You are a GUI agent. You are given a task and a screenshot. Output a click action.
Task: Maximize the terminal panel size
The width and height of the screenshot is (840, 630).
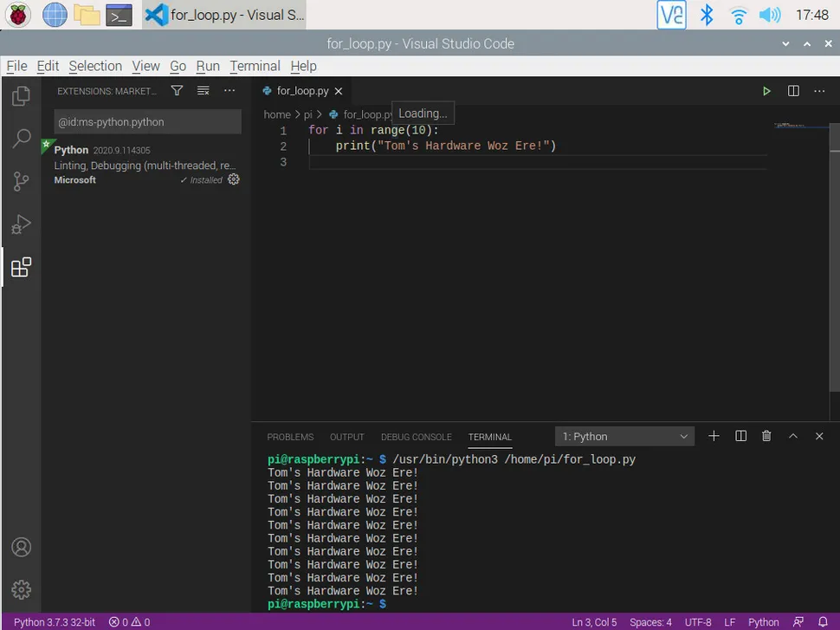tap(793, 436)
